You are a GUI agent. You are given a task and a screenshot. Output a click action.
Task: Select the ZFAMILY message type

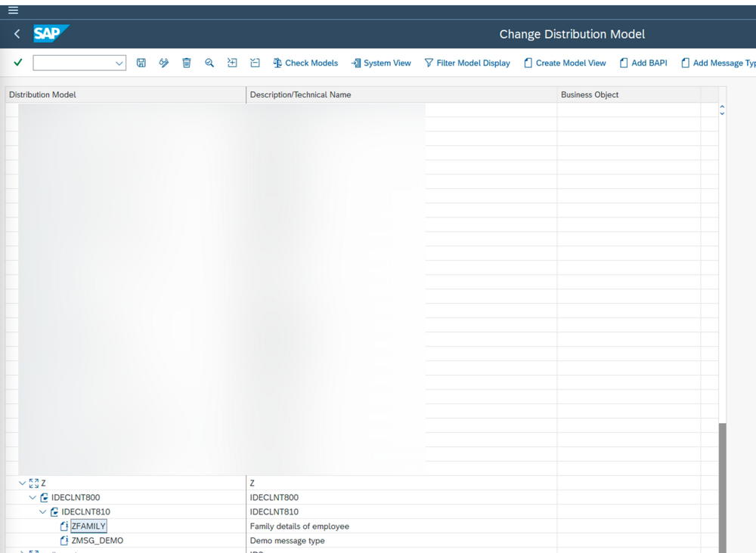[88, 526]
